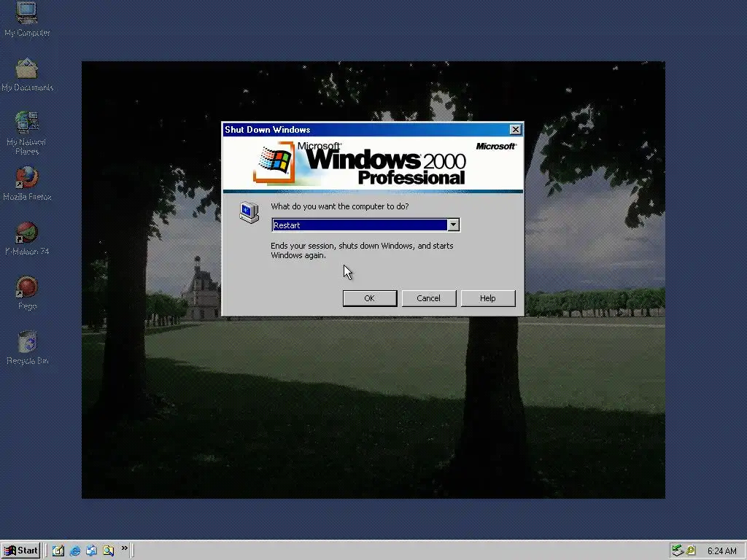The height and width of the screenshot is (560, 747).
Task: Open Help in the Shut Down dialog
Action: (488, 298)
